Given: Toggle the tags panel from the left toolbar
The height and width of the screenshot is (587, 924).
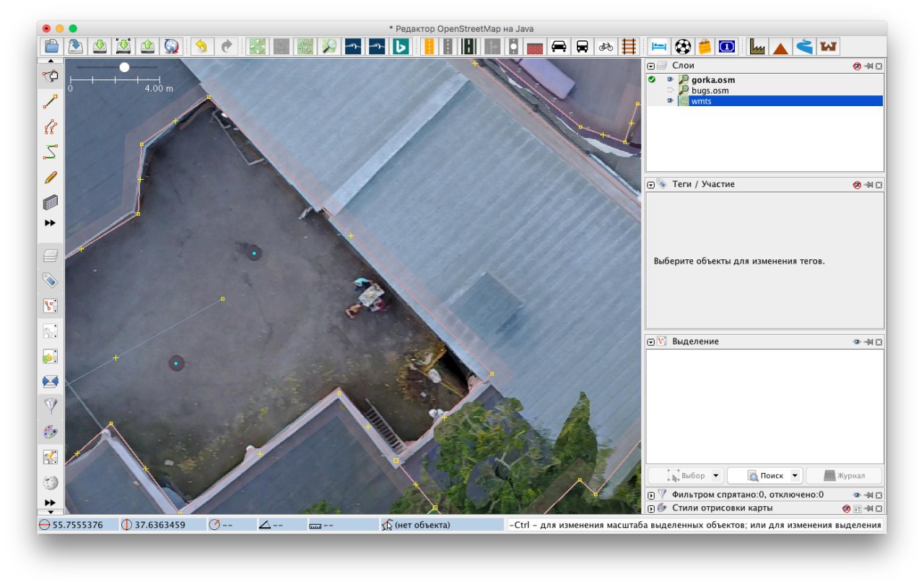Looking at the screenshot, I should click(51, 280).
